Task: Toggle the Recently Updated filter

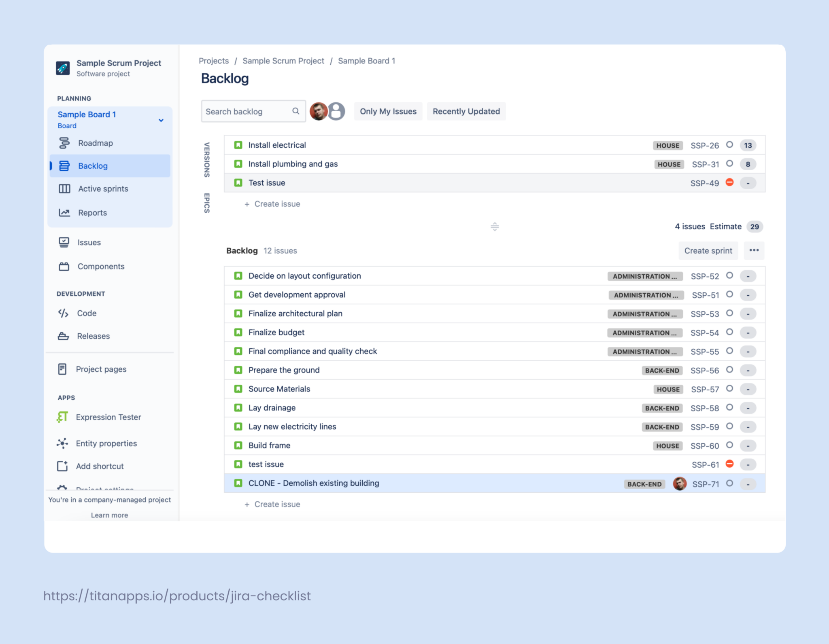Action: (466, 111)
